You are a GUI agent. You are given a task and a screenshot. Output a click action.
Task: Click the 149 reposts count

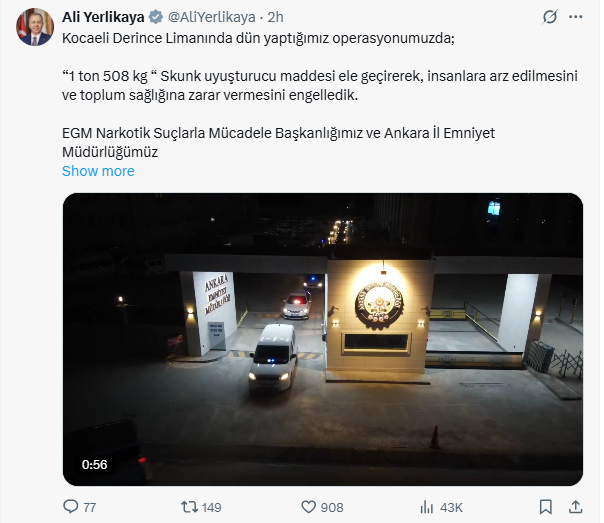pyautogui.click(x=211, y=508)
